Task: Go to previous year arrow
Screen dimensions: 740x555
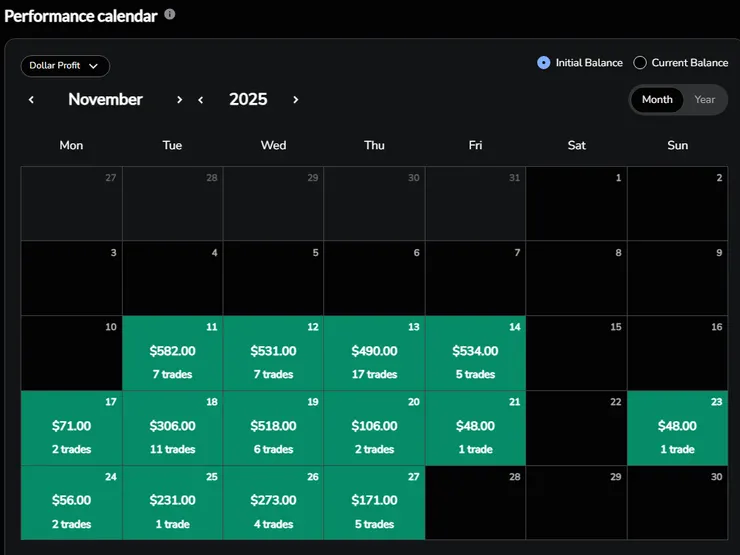Action: click(201, 100)
